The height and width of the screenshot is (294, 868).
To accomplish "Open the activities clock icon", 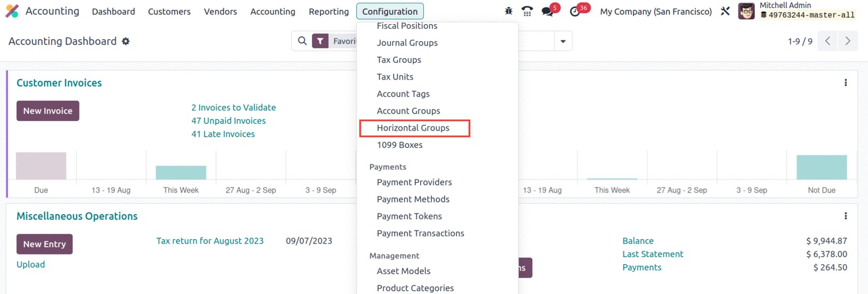I will point(575,11).
